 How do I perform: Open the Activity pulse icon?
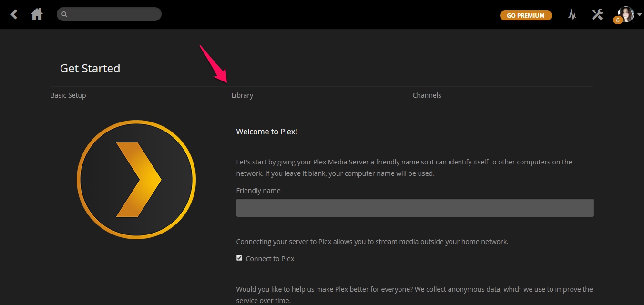(572, 15)
